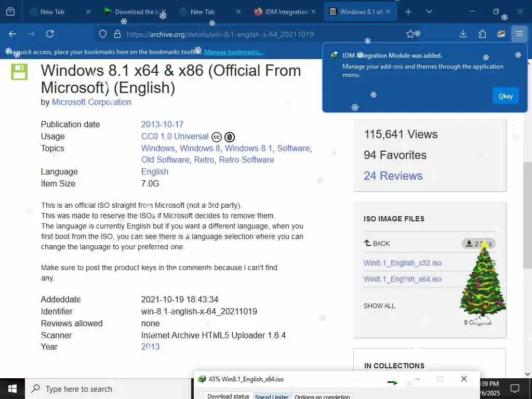
Task: Click the IDM extension toolbar icon
Action: tap(501, 34)
